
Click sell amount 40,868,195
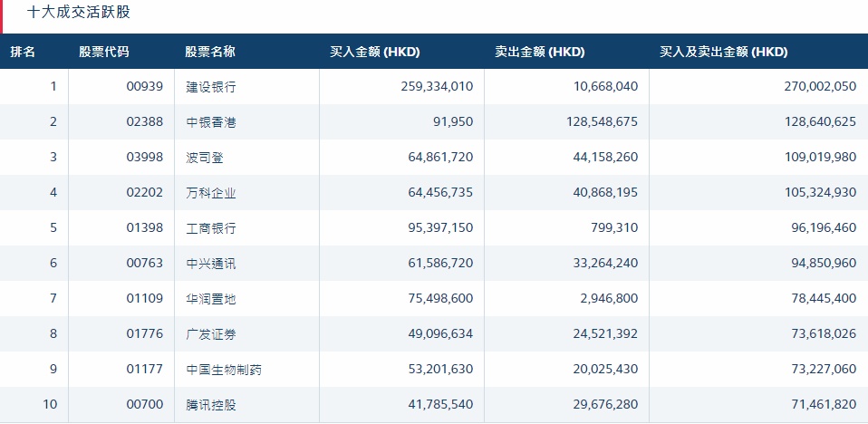pos(605,193)
